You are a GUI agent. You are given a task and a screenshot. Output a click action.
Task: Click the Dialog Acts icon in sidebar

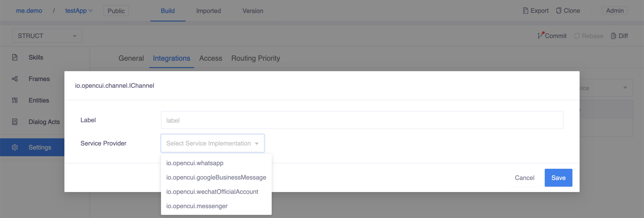click(15, 122)
